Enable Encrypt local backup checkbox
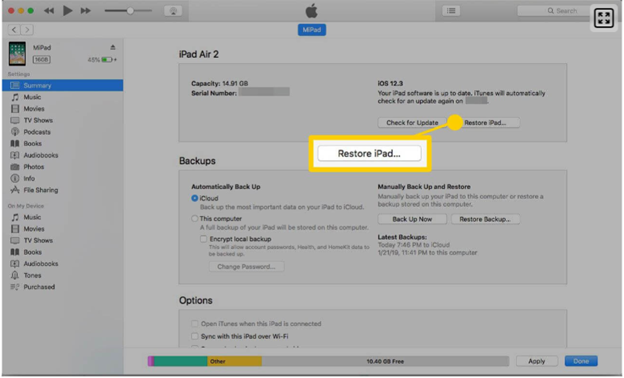 [x=203, y=239]
